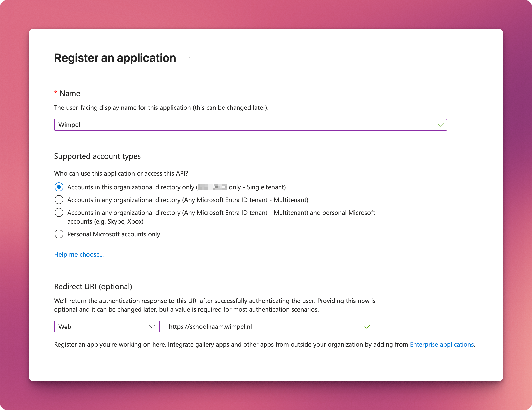Click the red required asterisk before Name
Viewport: 532px width, 410px height.
tap(56, 93)
